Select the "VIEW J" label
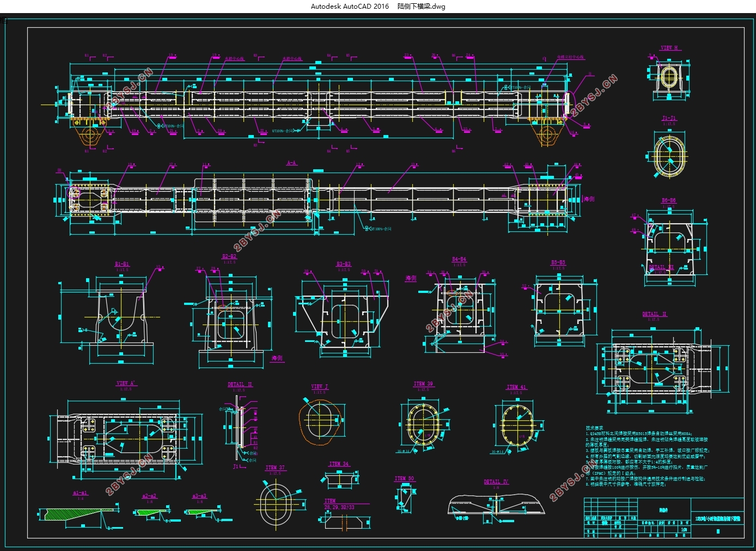This screenshot has height=551, width=756. click(x=320, y=387)
